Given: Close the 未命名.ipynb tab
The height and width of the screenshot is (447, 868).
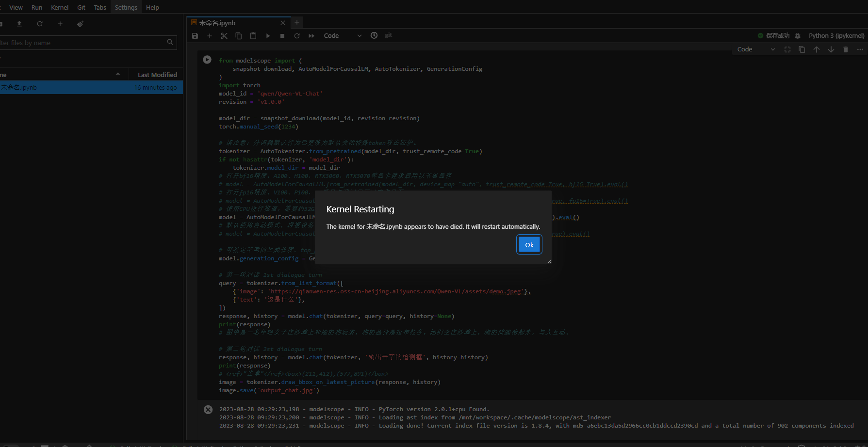Looking at the screenshot, I should 283,23.
